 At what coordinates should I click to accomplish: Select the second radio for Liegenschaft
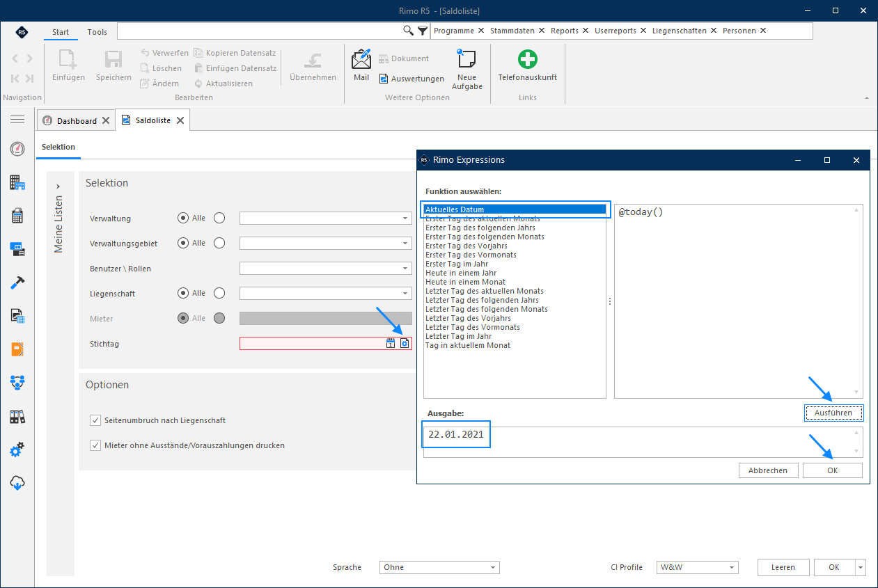click(x=219, y=293)
